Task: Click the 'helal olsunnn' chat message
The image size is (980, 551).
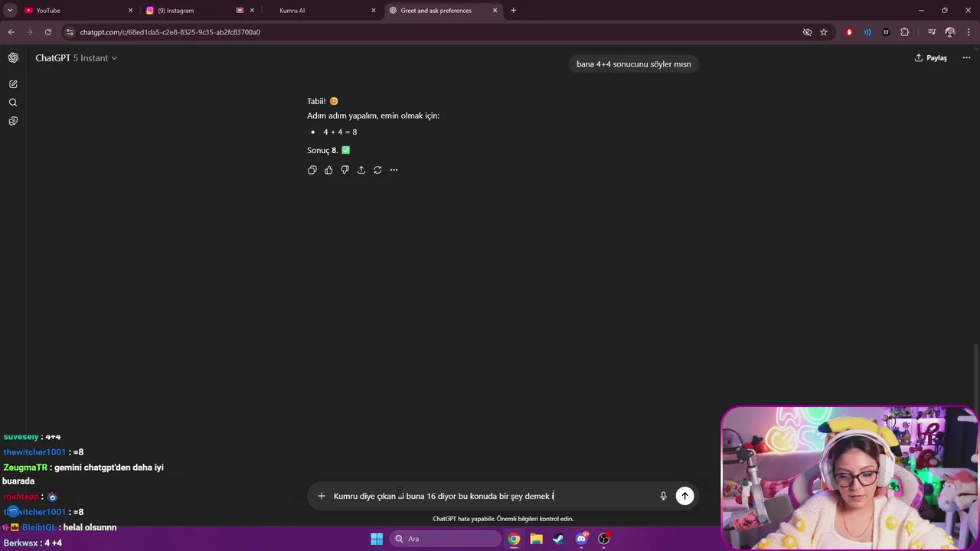Action: 90,528
